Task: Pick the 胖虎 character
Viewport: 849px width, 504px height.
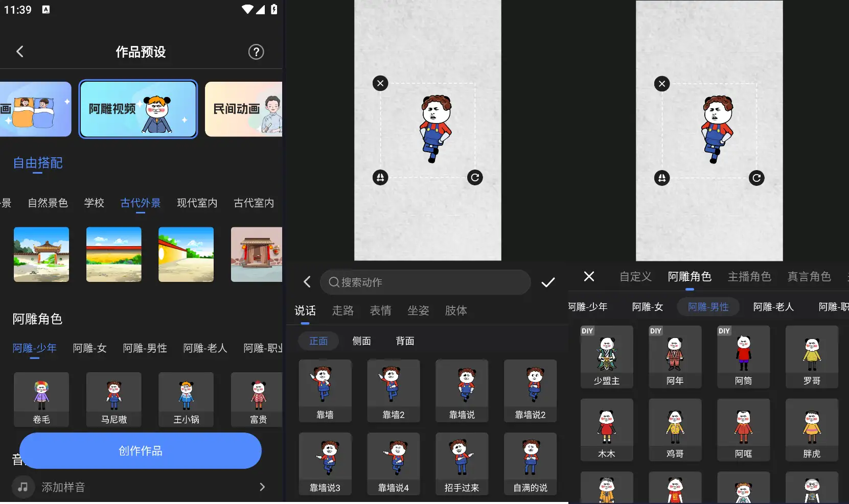Action: click(812, 429)
